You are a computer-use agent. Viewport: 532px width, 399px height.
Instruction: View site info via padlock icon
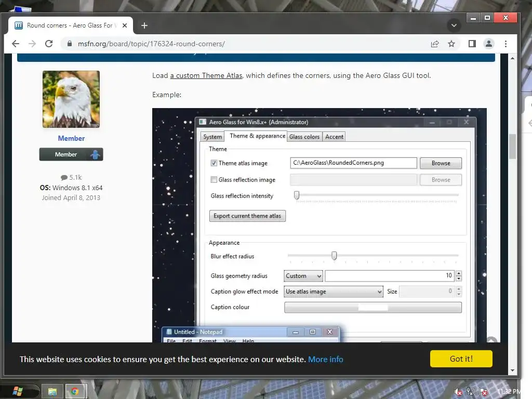coord(70,44)
